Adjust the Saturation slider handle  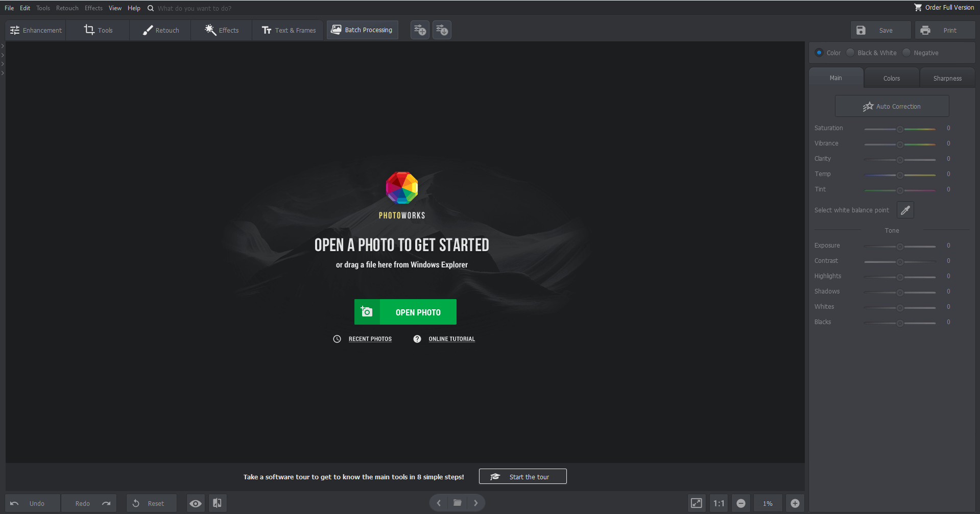coord(900,129)
